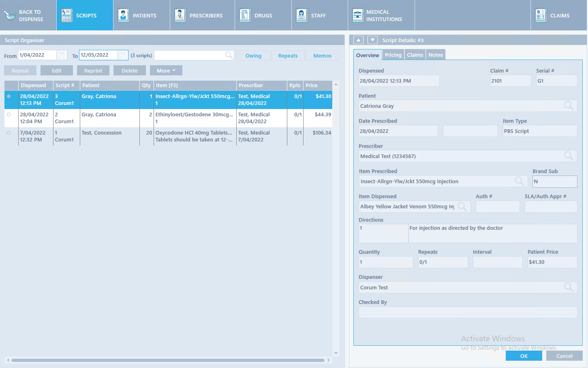Switch to the Pricing tab
Screen dimensions: 588x368
click(x=393, y=55)
